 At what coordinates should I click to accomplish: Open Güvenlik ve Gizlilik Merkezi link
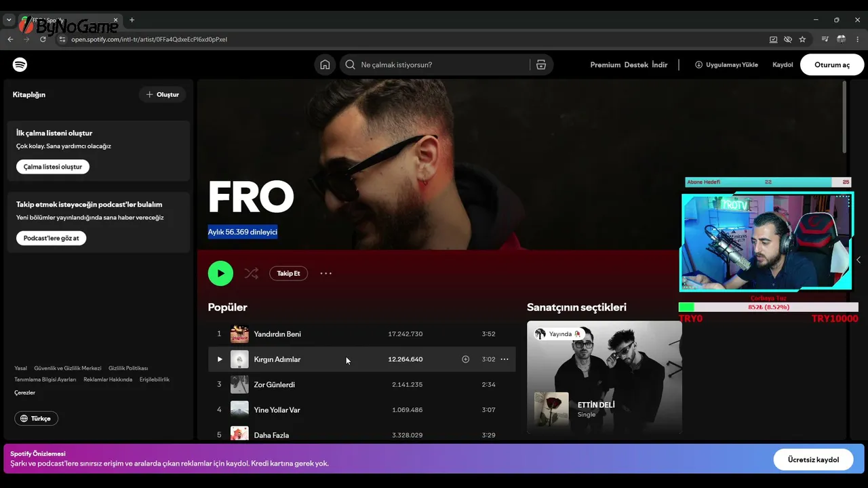pyautogui.click(x=68, y=368)
